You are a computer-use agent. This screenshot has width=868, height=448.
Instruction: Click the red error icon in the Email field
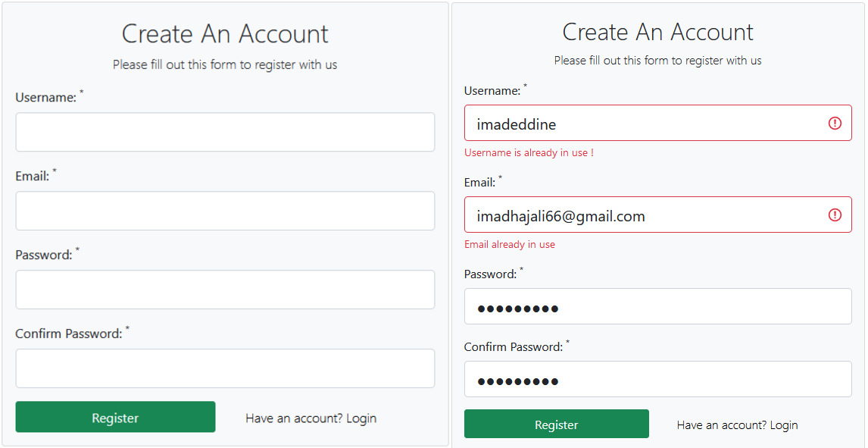pos(834,215)
